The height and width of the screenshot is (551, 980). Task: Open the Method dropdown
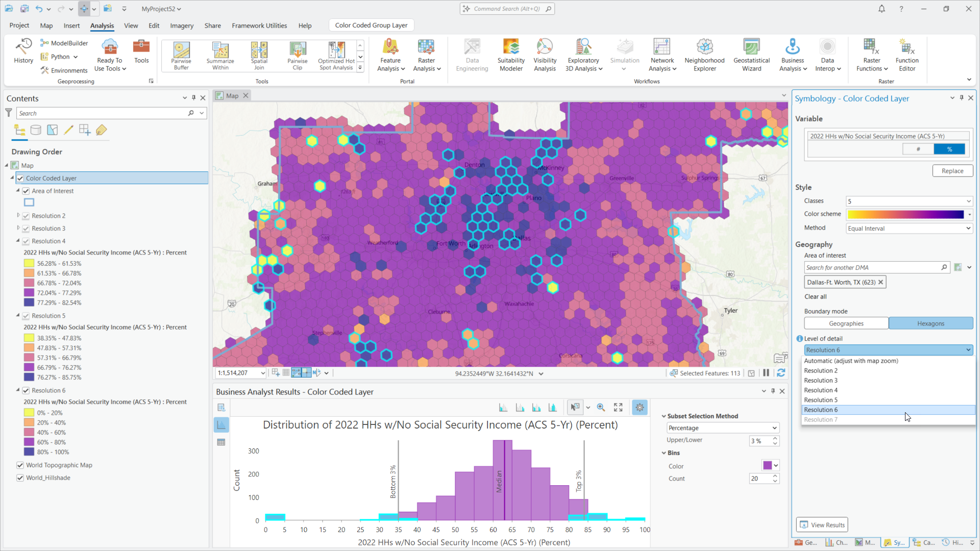[x=909, y=228]
